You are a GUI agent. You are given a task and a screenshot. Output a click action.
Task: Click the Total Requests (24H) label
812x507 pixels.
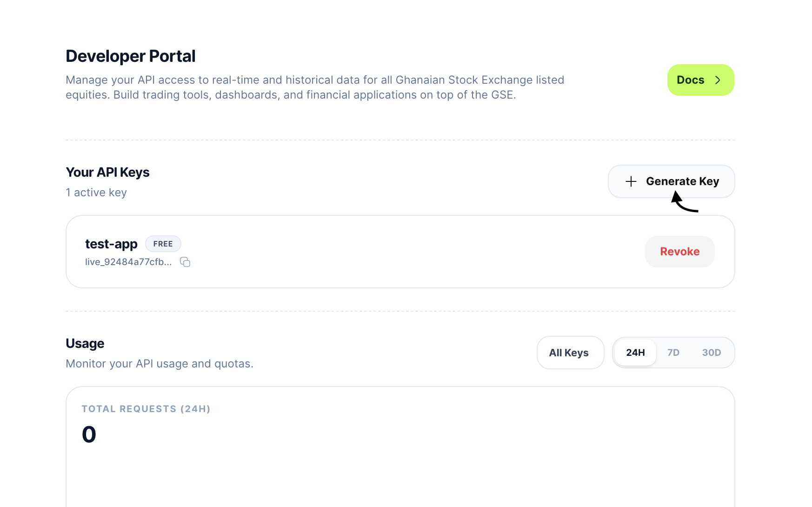tap(146, 409)
